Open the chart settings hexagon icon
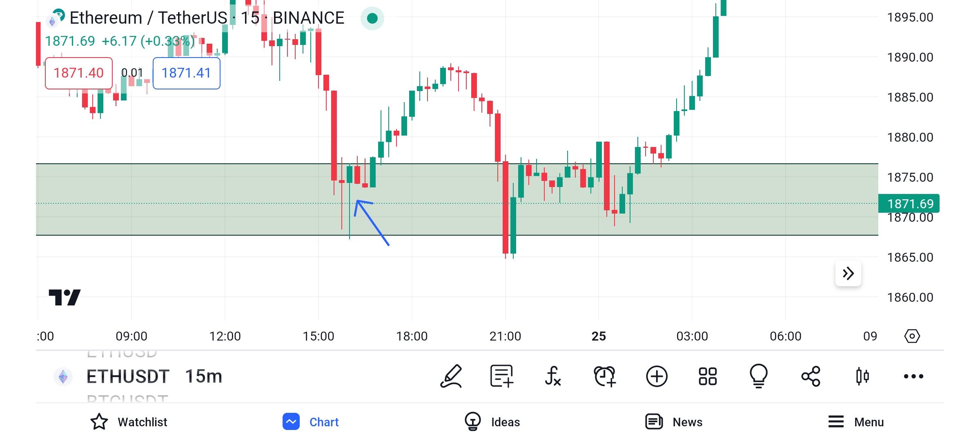The width and height of the screenshot is (980, 441). [912, 336]
